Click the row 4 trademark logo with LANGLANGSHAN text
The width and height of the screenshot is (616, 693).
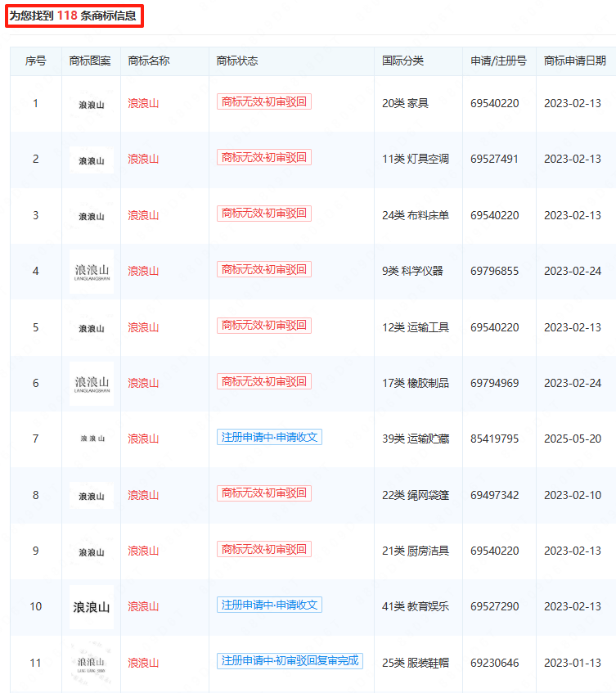tap(91, 272)
